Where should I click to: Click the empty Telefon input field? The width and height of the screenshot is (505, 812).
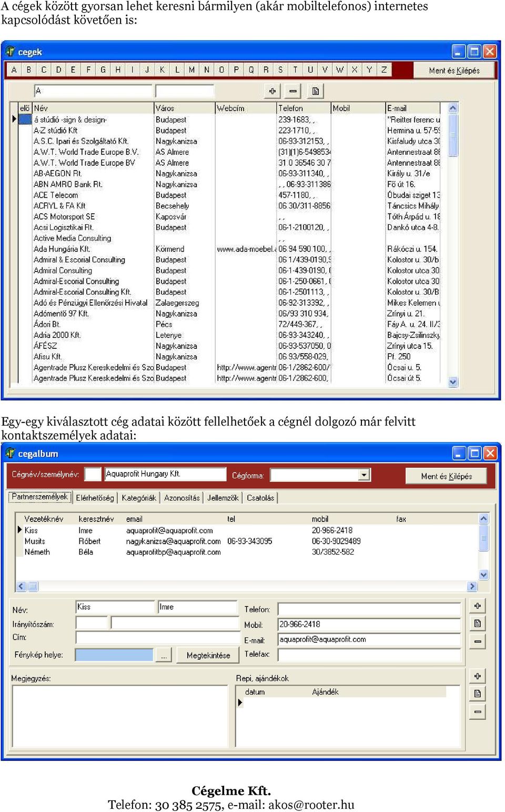(369, 609)
